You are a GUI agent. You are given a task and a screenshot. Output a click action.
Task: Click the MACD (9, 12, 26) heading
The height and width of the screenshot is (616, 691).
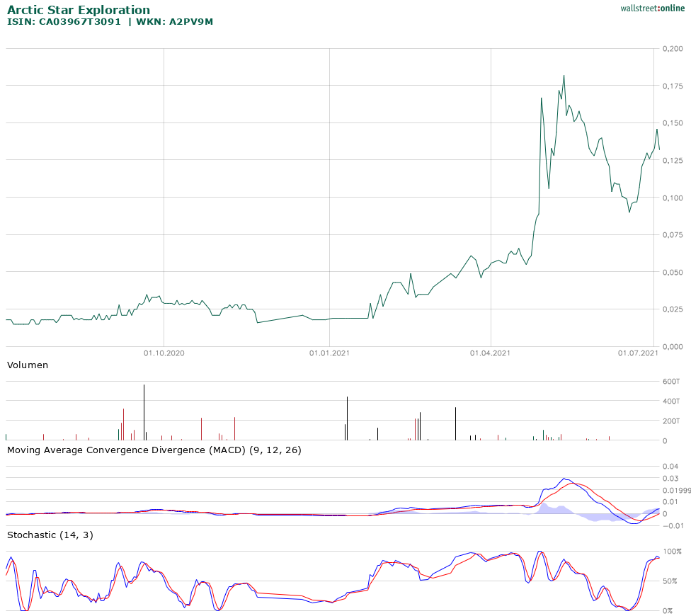pyautogui.click(x=154, y=450)
